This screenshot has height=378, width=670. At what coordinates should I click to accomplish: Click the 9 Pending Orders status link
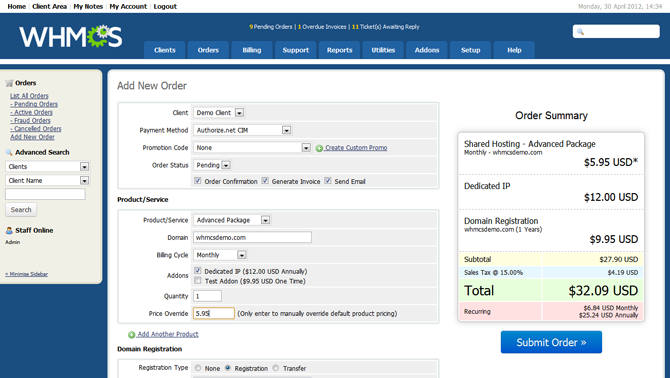[x=271, y=27]
